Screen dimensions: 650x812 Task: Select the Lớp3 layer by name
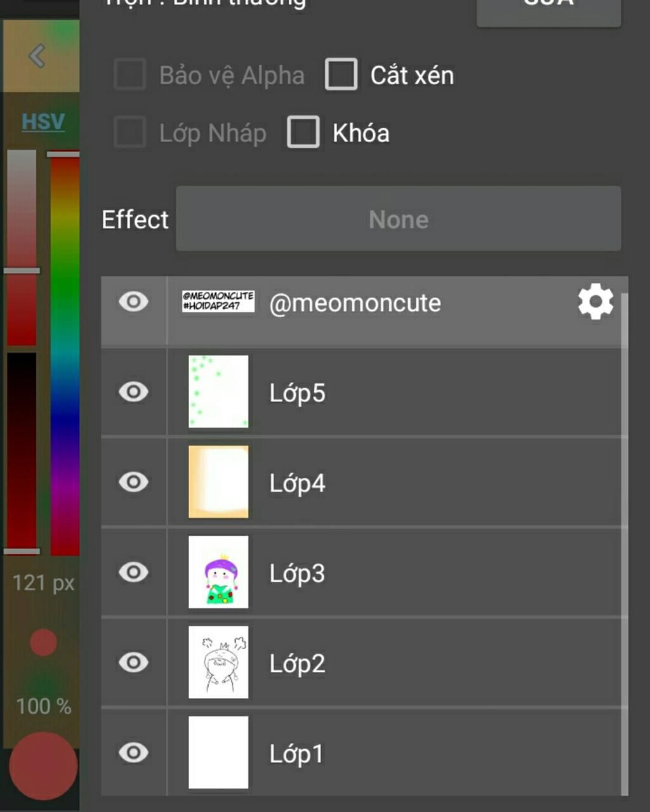point(297,573)
